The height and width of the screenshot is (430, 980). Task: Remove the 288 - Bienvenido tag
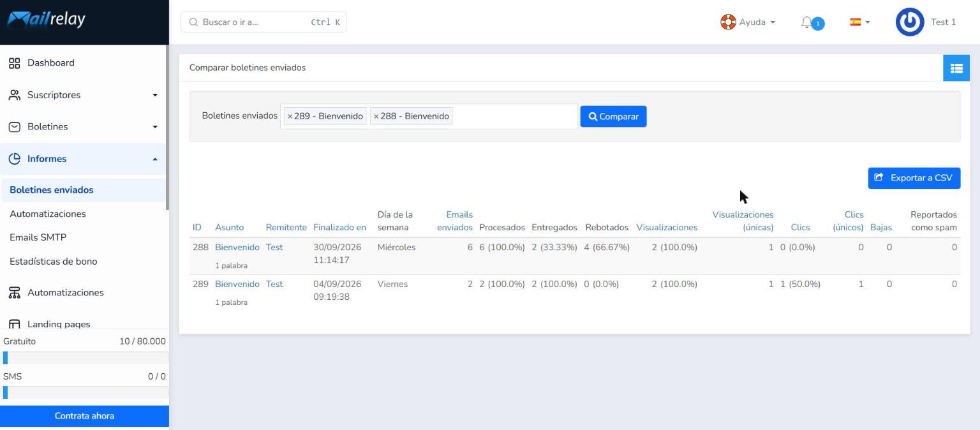(x=376, y=117)
